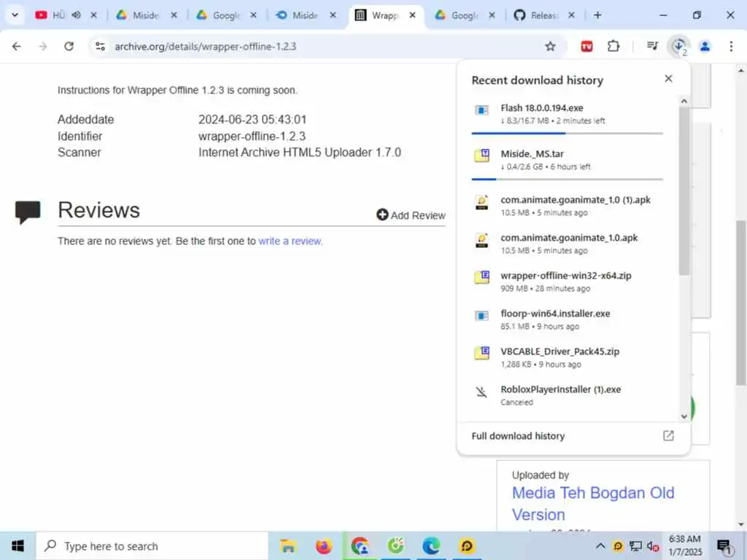Open Full download history
The image size is (747, 560).
click(573, 436)
